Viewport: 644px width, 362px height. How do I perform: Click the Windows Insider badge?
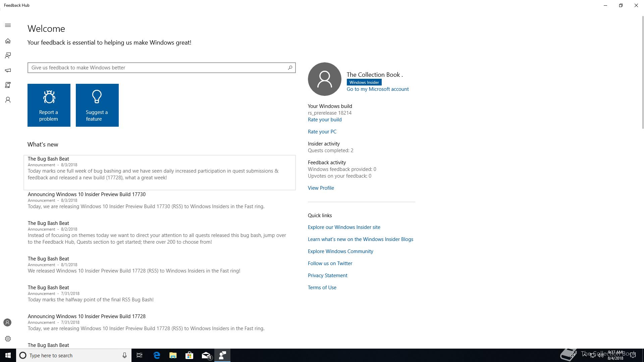point(364,82)
